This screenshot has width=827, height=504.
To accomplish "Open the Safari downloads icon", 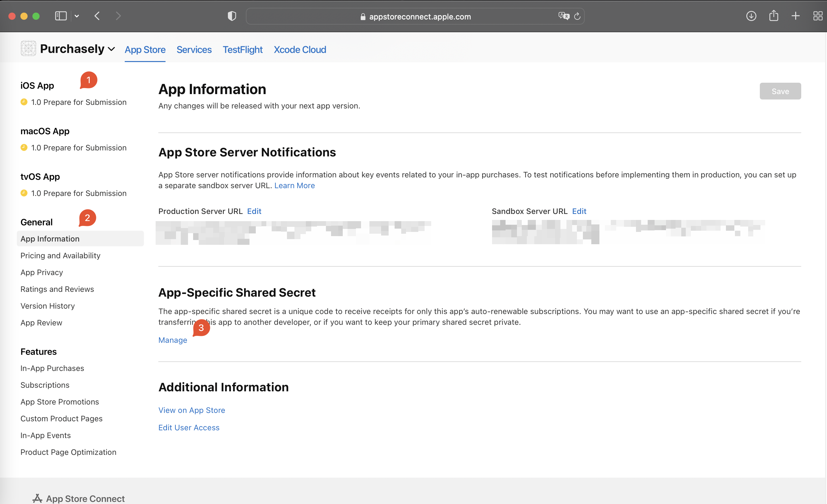I will click(x=751, y=16).
